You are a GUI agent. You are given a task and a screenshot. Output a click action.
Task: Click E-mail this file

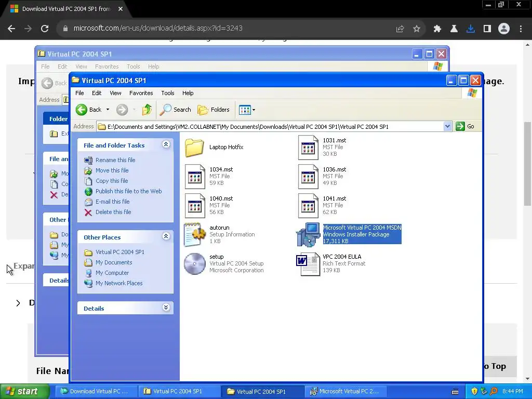[112, 202]
